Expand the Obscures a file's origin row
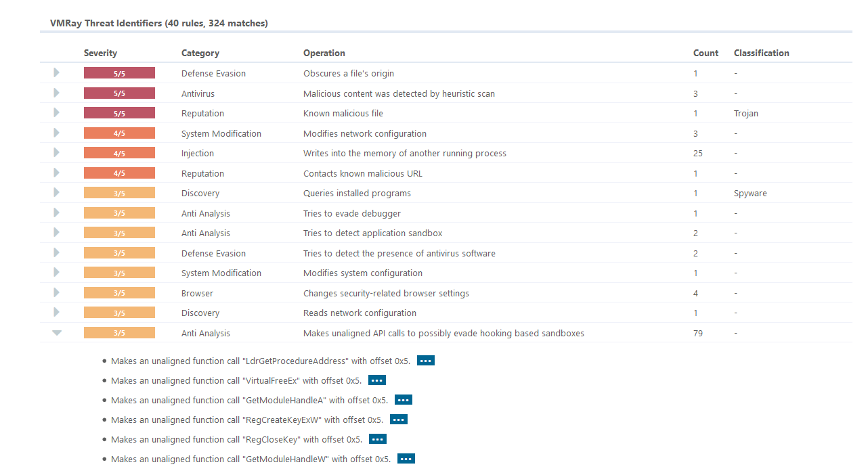This screenshot has width=868, height=473. pos(56,72)
